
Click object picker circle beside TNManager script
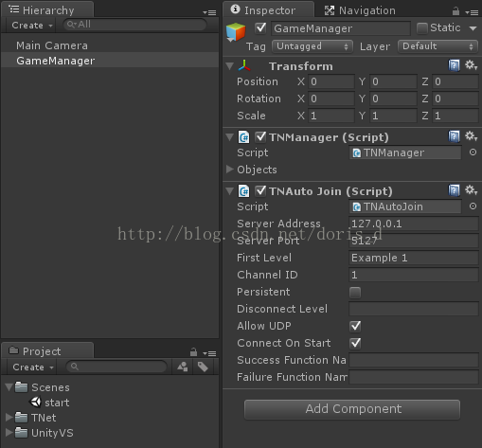(x=473, y=152)
